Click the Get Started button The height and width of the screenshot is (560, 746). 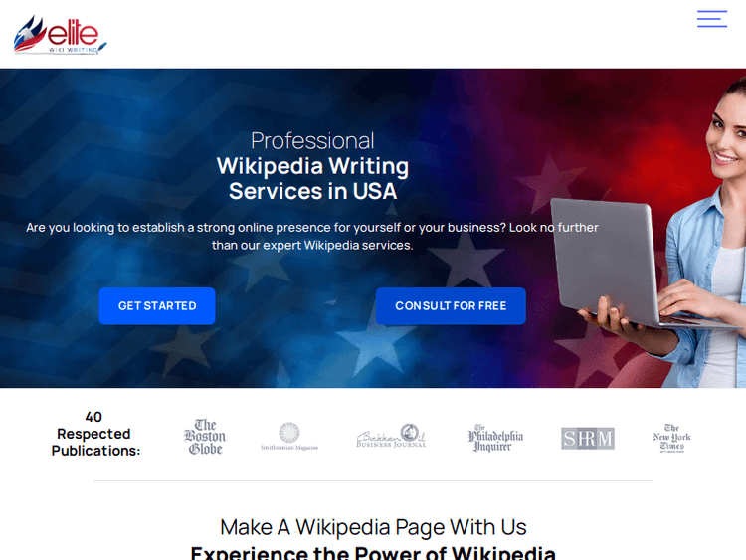pos(157,306)
